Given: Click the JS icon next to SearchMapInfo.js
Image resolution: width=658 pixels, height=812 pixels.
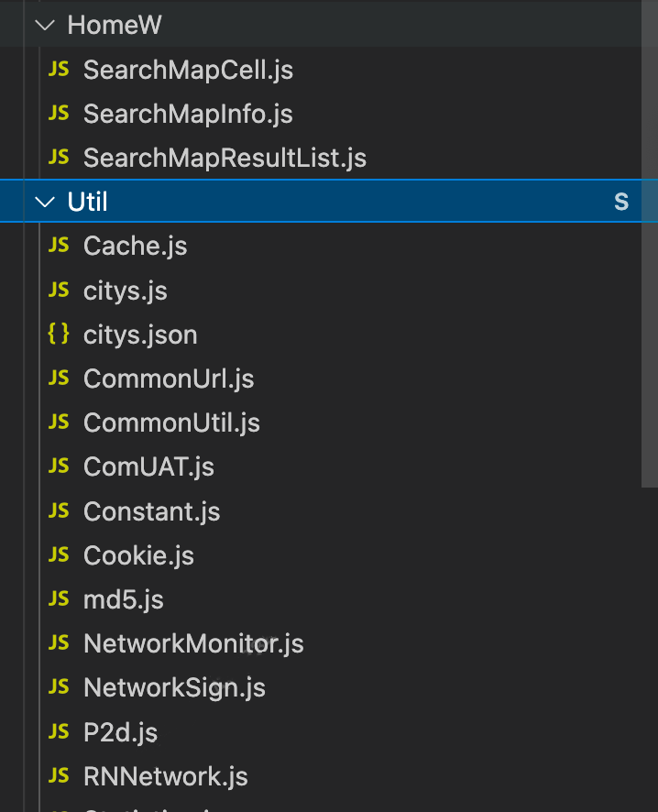Looking at the screenshot, I should click(59, 113).
